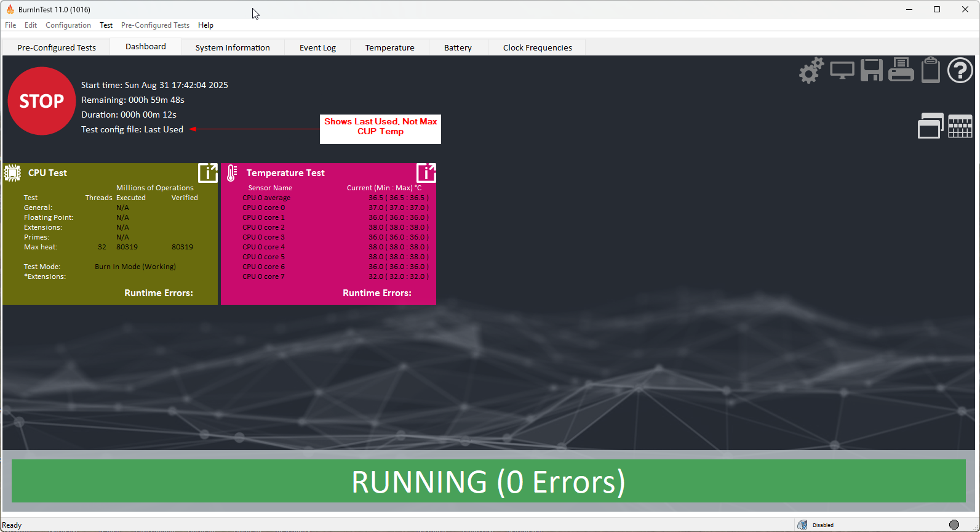Image resolution: width=980 pixels, height=532 pixels.
Task: Open the Test menu
Action: click(106, 25)
